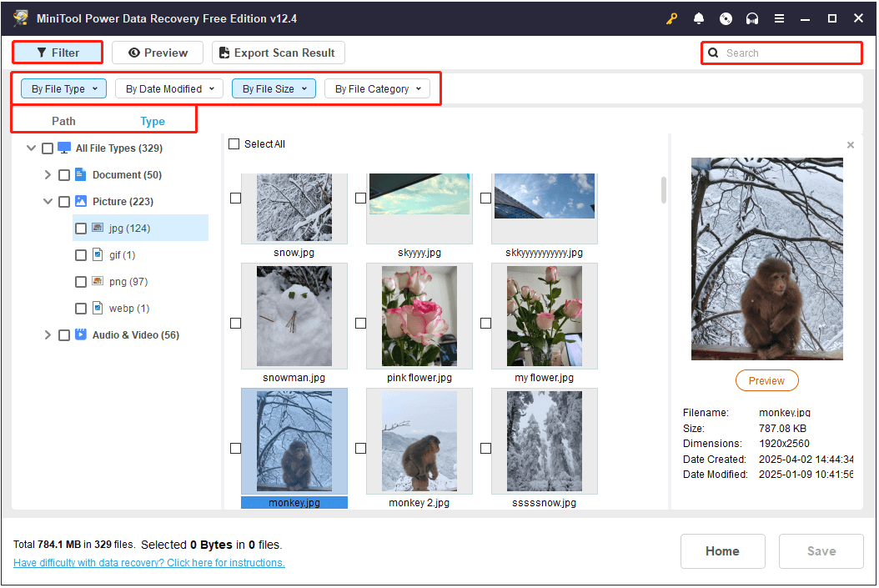Viewport: 879px width, 588px height.
Task: Click the license key icon in the title bar
Action: [x=671, y=18]
